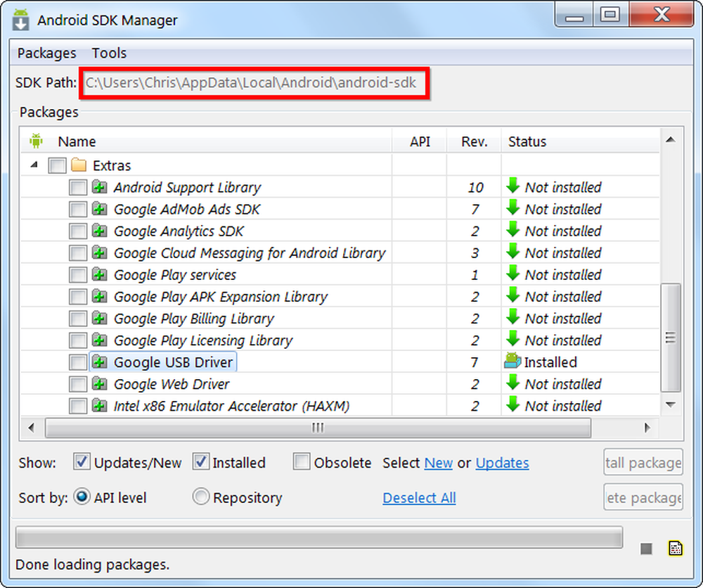Click green arrow status icon for Intel HAXM
Viewport: 703px width, 588px height.
(x=513, y=404)
